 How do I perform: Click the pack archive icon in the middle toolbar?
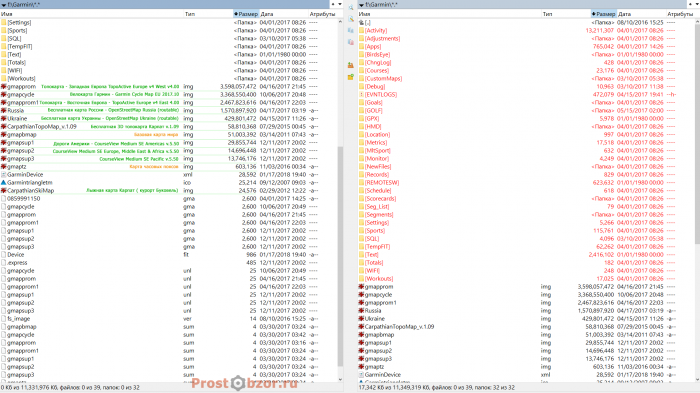coord(350,65)
